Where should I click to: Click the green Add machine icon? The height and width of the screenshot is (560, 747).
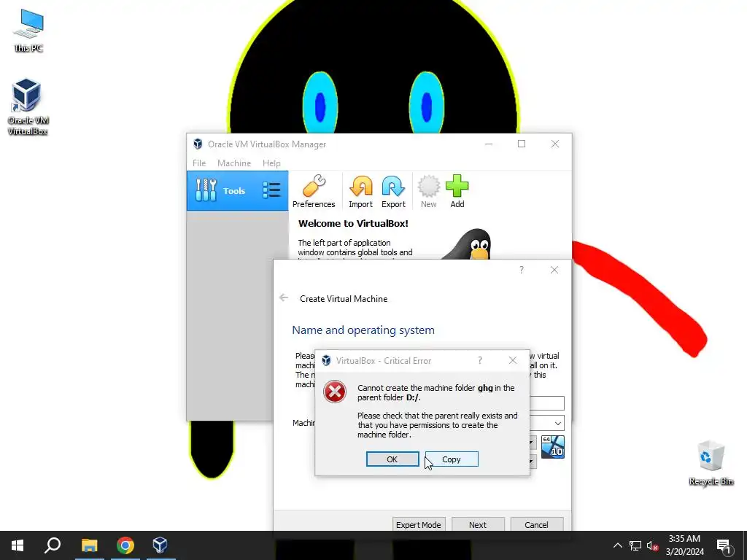pos(457,191)
